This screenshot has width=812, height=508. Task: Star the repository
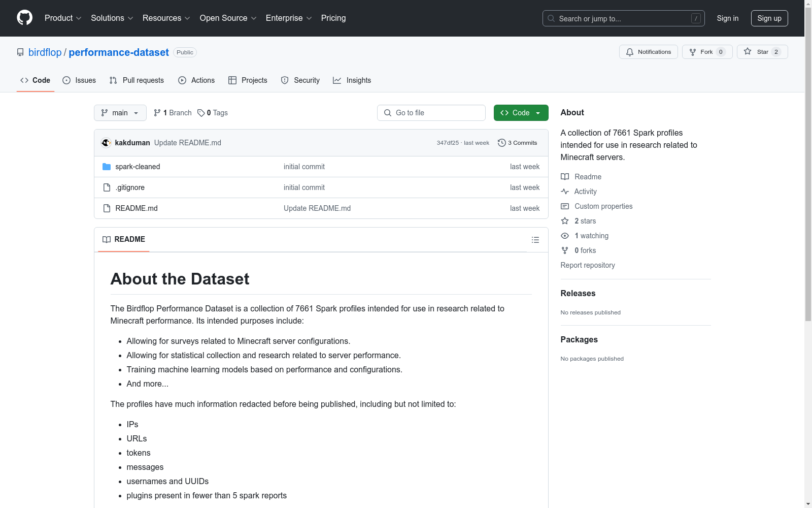(x=762, y=52)
